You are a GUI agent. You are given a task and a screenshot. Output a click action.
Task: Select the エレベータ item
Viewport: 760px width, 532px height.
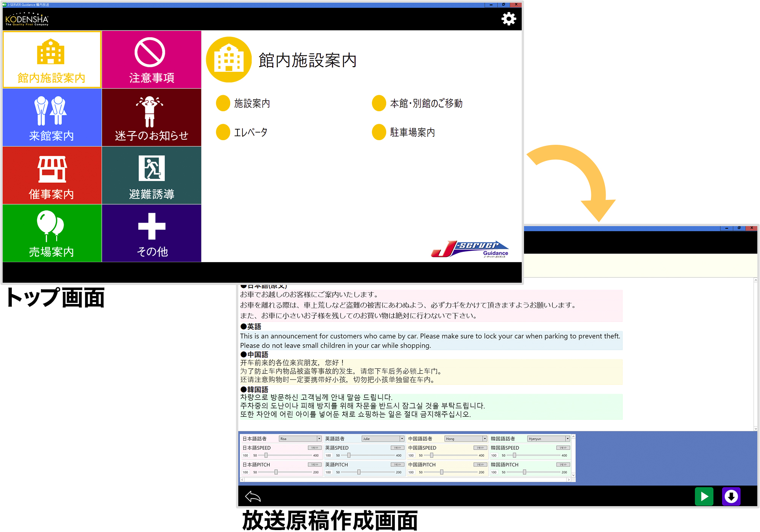(x=242, y=132)
